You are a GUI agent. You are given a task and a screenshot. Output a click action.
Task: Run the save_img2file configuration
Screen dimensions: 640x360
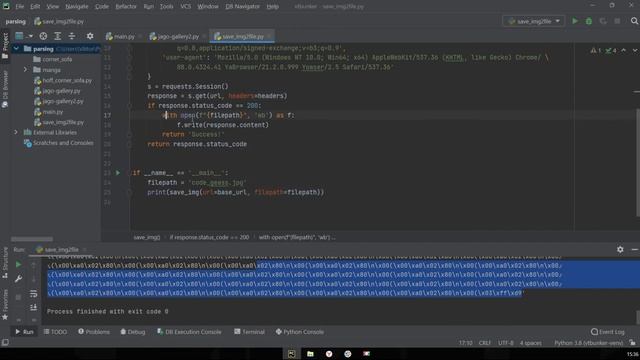pyautogui.click(x=575, y=21)
